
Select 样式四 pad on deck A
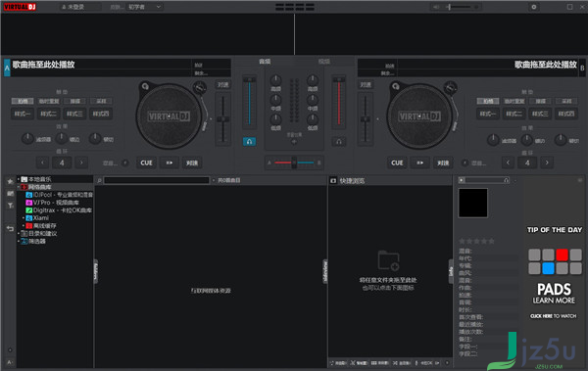101,114
